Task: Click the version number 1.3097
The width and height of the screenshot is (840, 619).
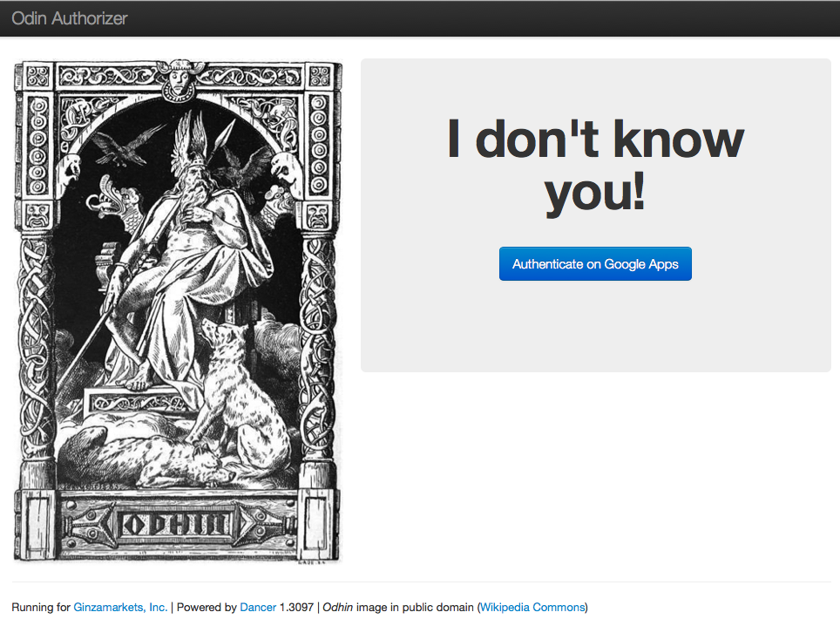Action: point(296,607)
